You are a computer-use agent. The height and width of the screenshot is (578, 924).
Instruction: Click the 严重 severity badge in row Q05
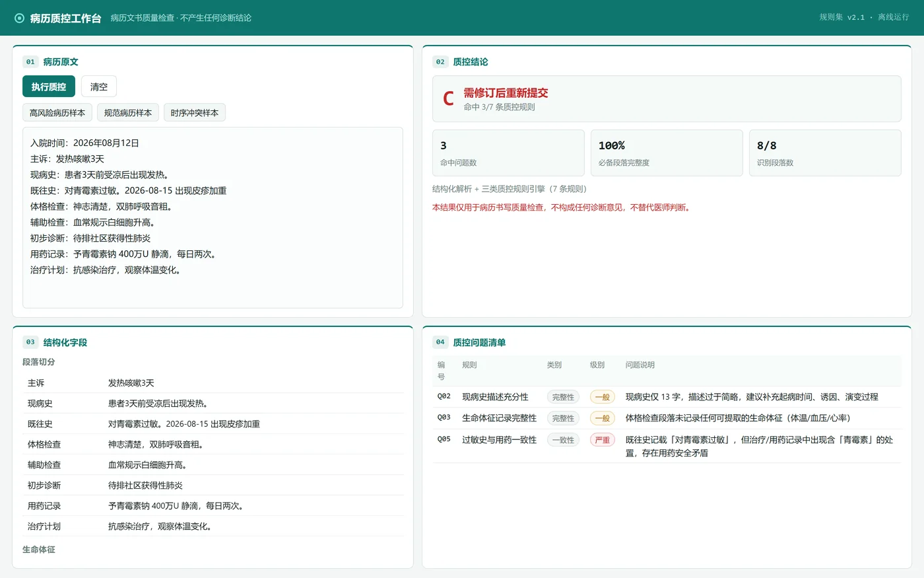[603, 440]
